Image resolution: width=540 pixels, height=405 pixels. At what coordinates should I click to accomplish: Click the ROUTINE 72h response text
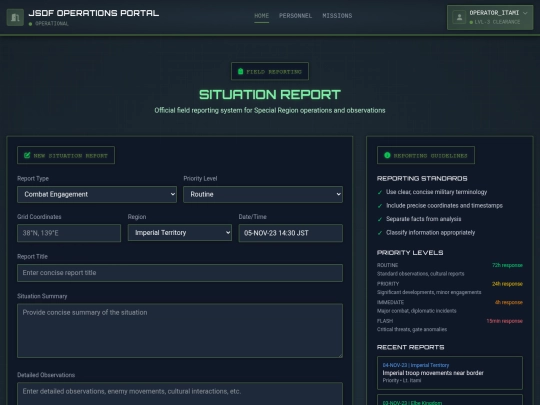click(507, 265)
